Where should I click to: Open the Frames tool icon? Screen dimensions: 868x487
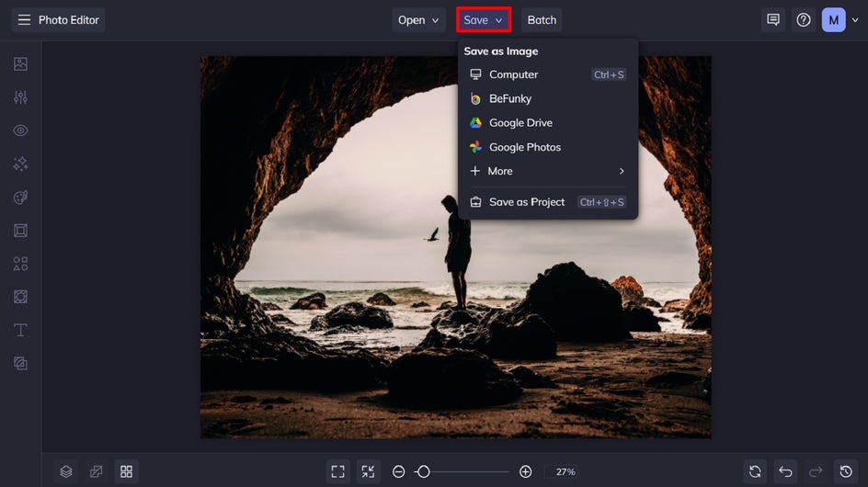coord(20,231)
